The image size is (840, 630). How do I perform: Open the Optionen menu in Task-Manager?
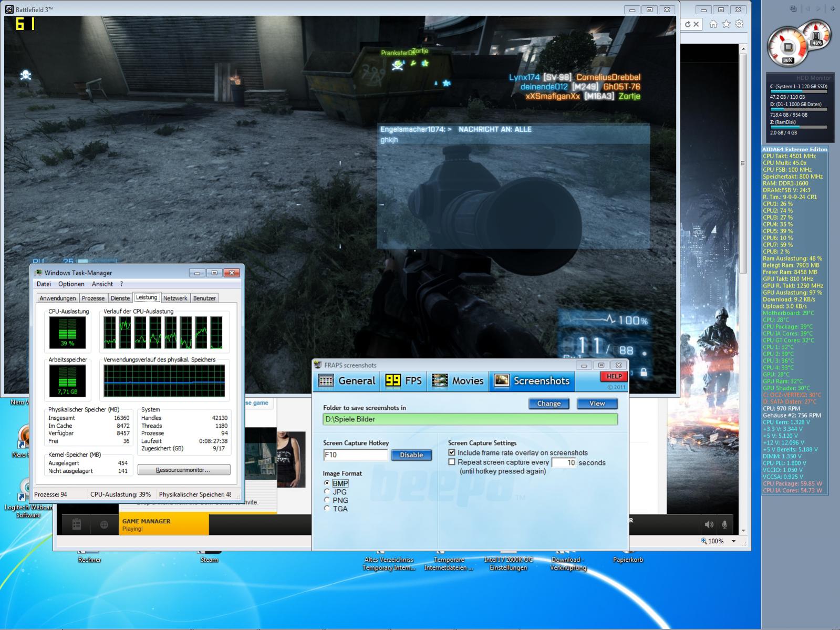tap(71, 284)
